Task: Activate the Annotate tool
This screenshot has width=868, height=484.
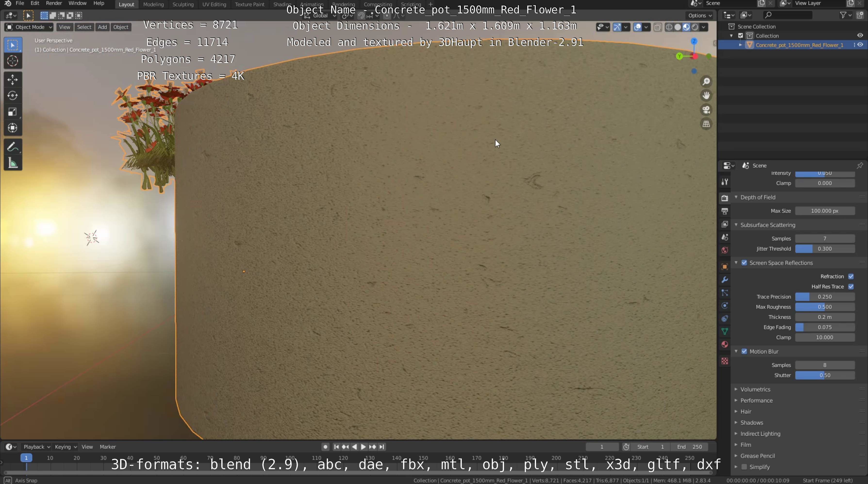Action: click(12, 147)
